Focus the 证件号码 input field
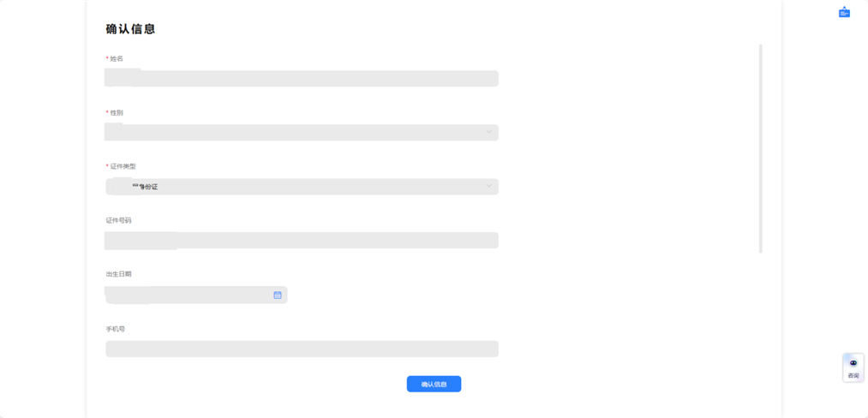Viewport: 868px width, 418px height. pyautogui.click(x=302, y=241)
